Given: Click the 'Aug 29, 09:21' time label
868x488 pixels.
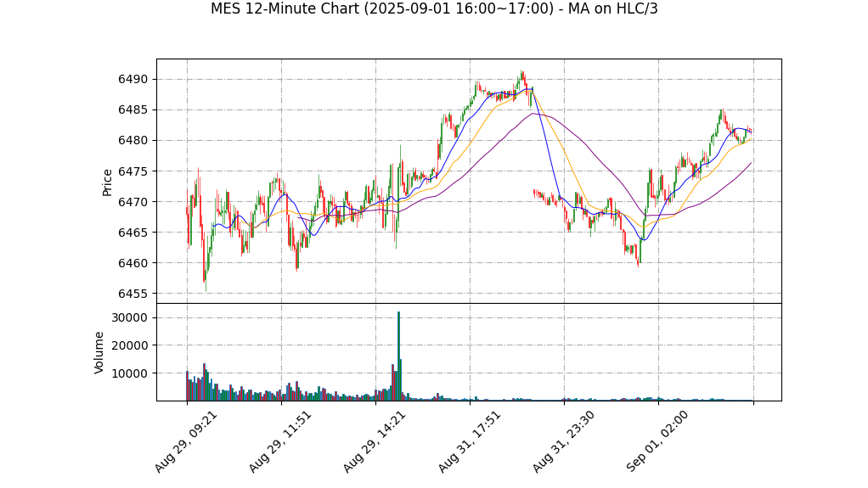Looking at the screenshot, I should point(185,441).
